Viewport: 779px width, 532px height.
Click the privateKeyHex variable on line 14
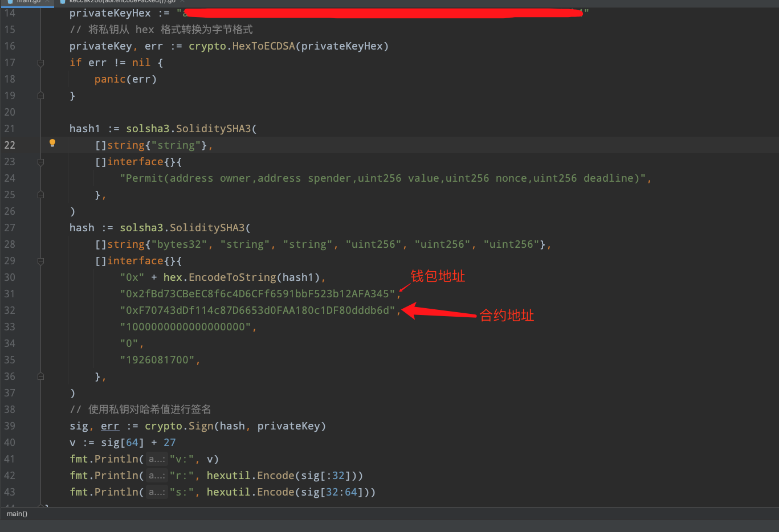tap(110, 13)
